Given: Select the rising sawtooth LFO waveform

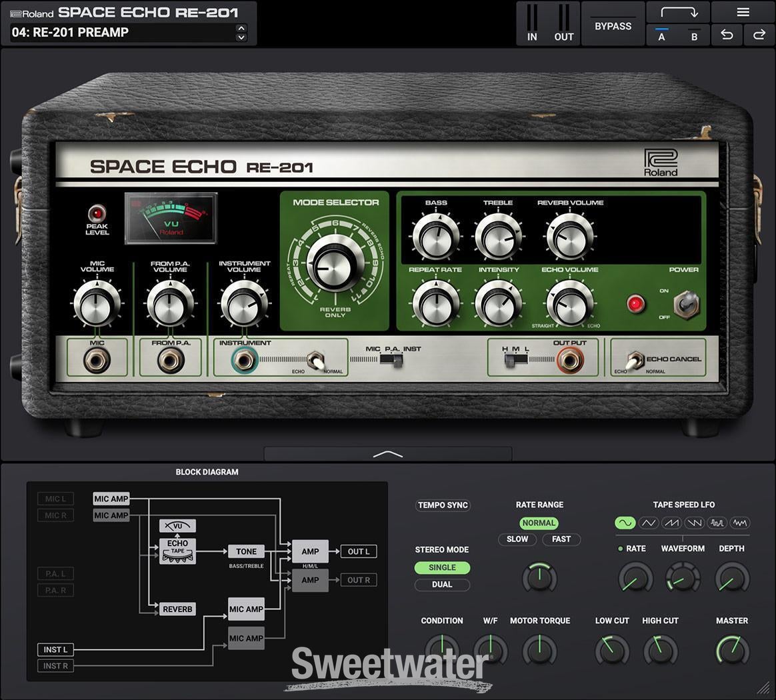Looking at the screenshot, I should coord(670,523).
